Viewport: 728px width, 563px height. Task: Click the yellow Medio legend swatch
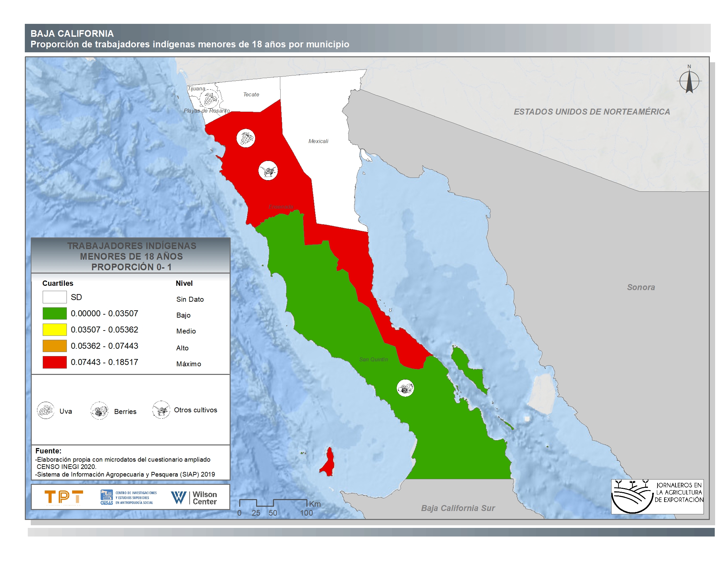(55, 330)
